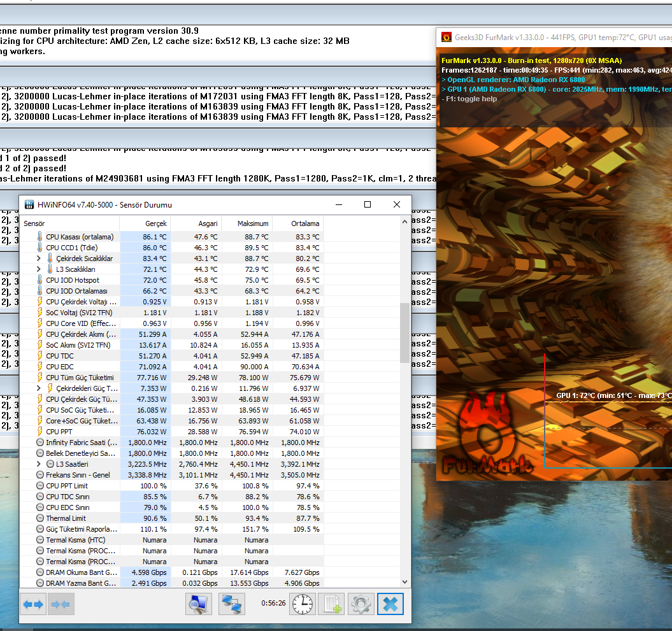
Task: Click the Sensör column header
Action: [69, 223]
